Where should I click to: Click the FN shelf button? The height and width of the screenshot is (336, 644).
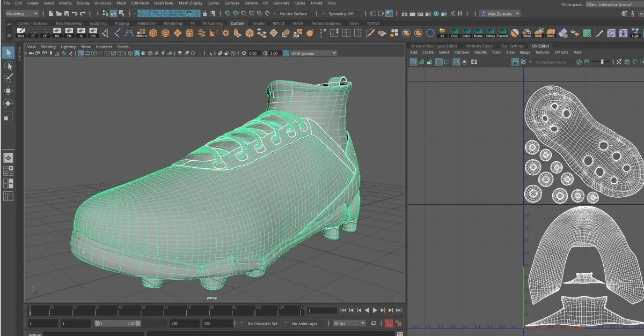click(69, 33)
